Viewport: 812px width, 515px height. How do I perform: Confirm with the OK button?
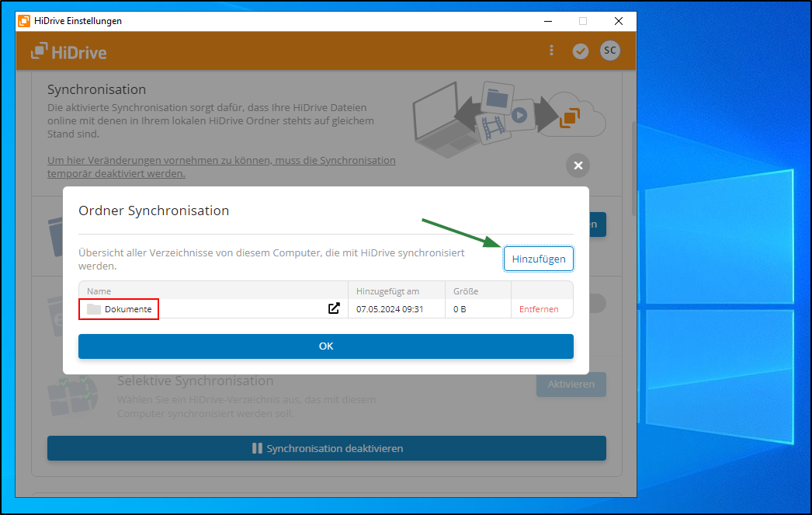point(325,346)
